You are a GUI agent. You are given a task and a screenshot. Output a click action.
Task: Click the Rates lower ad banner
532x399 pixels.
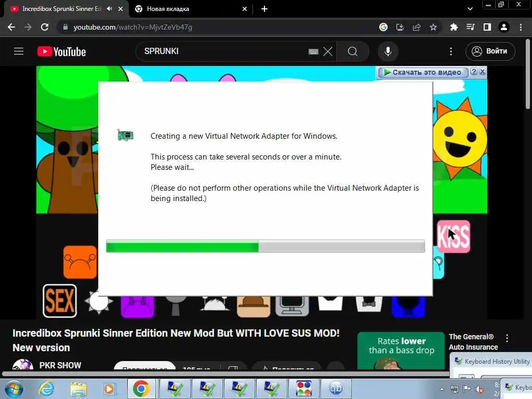coord(401,351)
